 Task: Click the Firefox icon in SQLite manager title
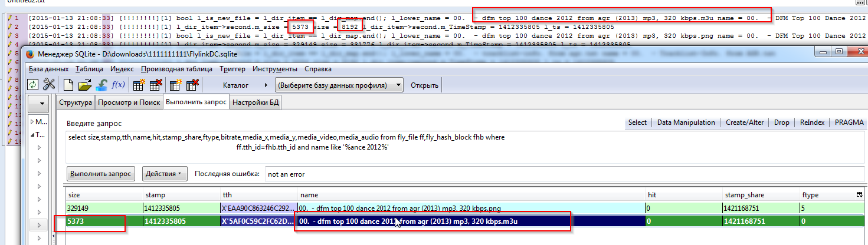[31, 55]
